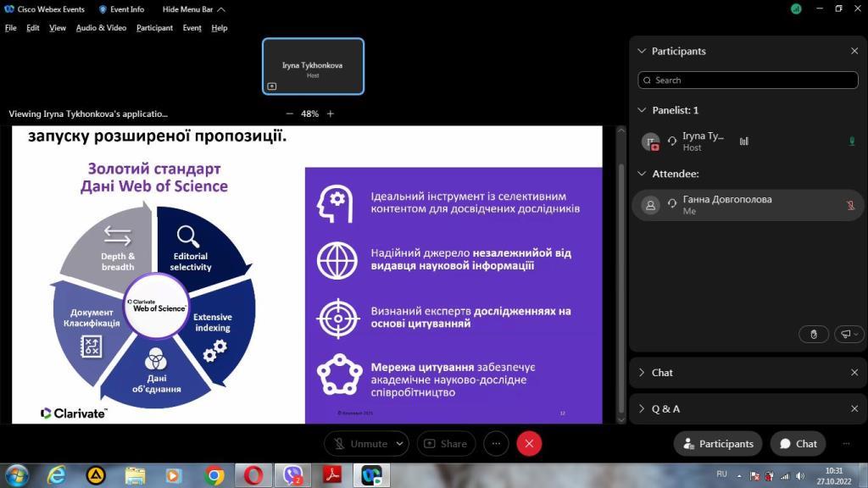The width and height of the screenshot is (868, 488).
Task: Unmute the microphone
Action: (x=359, y=443)
